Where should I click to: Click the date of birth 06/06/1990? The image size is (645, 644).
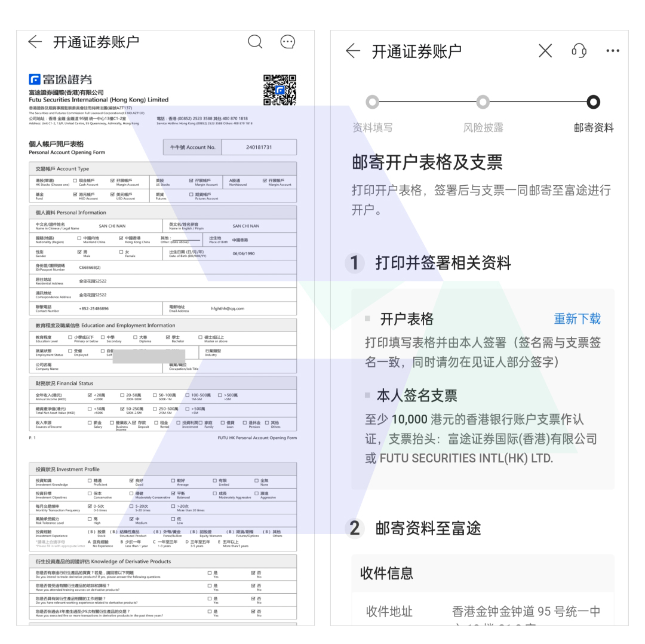pos(244,253)
